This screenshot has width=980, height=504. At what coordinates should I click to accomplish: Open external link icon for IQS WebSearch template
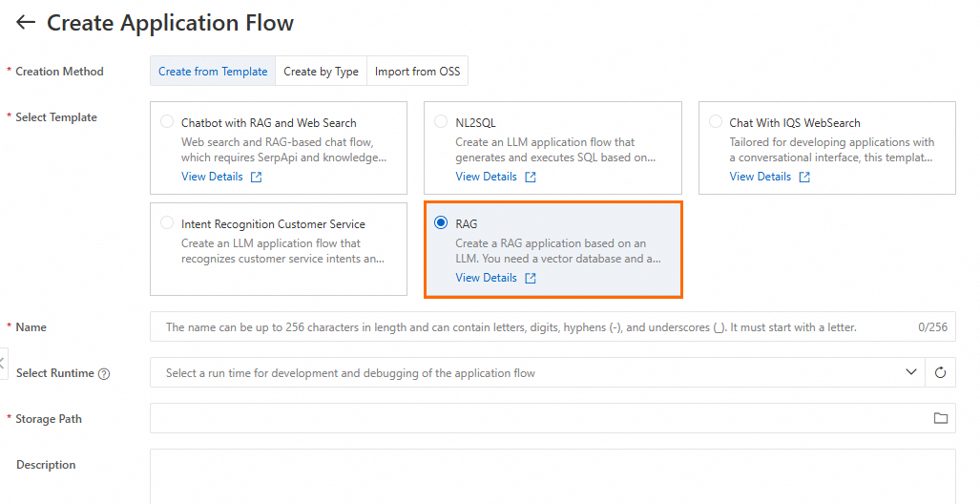[x=804, y=177]
